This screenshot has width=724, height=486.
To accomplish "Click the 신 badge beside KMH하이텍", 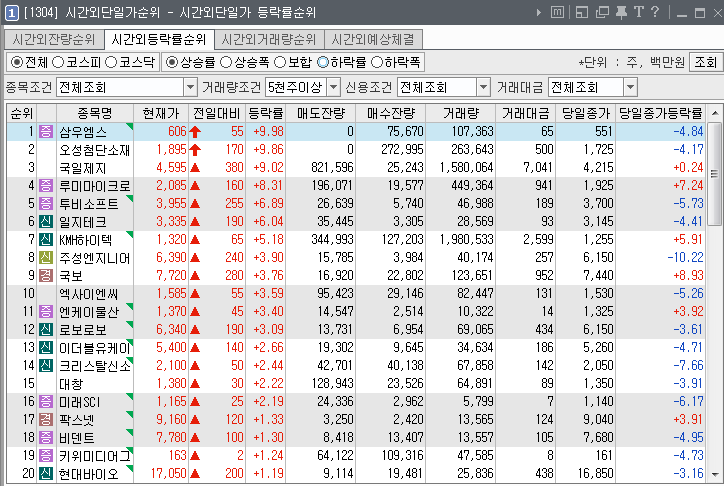I will 46,240.
